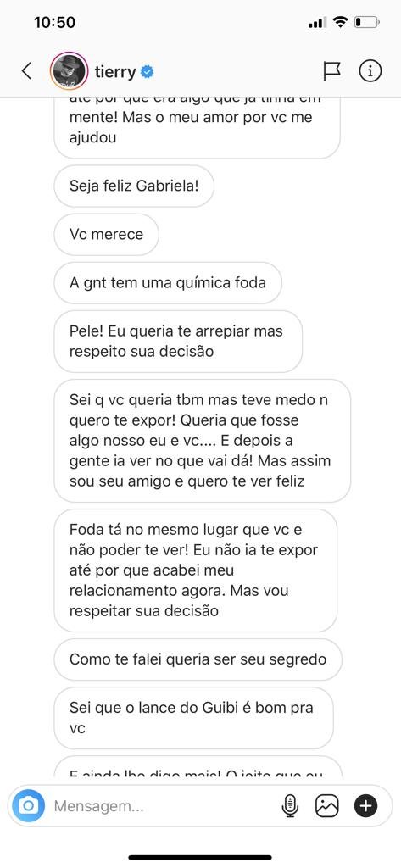Open tierry username in header
The image size is (401, 868).
(x=115, y=71)
